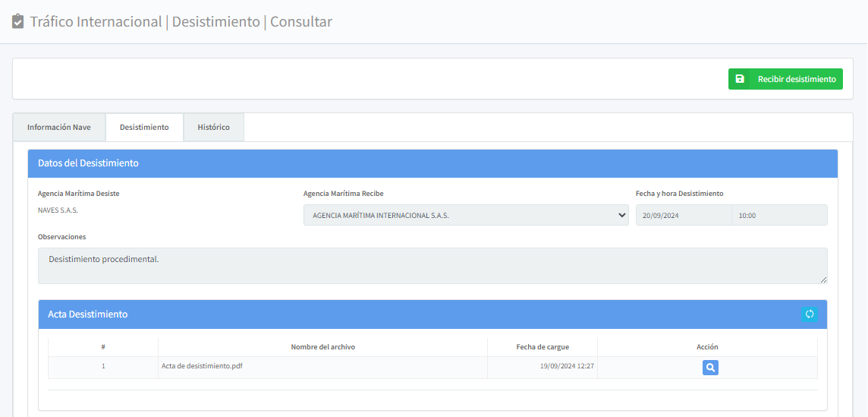Click the Acta Desistimiento section title
This screenshot has height=417, width=868.
(x=88, y=314)
